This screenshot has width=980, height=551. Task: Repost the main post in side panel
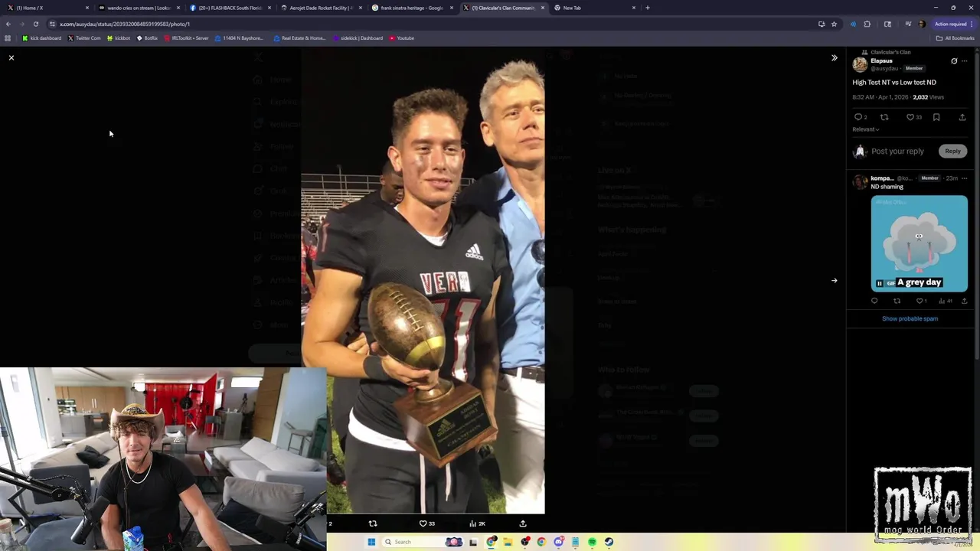pos(884,117)
